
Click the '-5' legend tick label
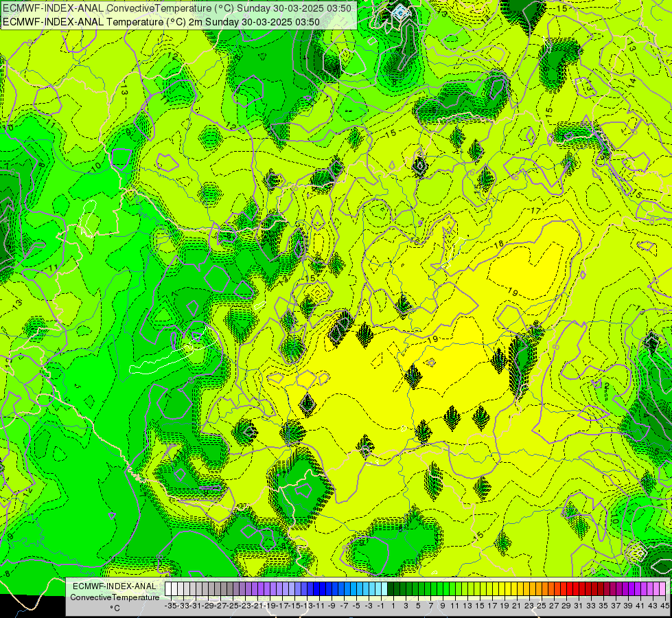[356, 606]
